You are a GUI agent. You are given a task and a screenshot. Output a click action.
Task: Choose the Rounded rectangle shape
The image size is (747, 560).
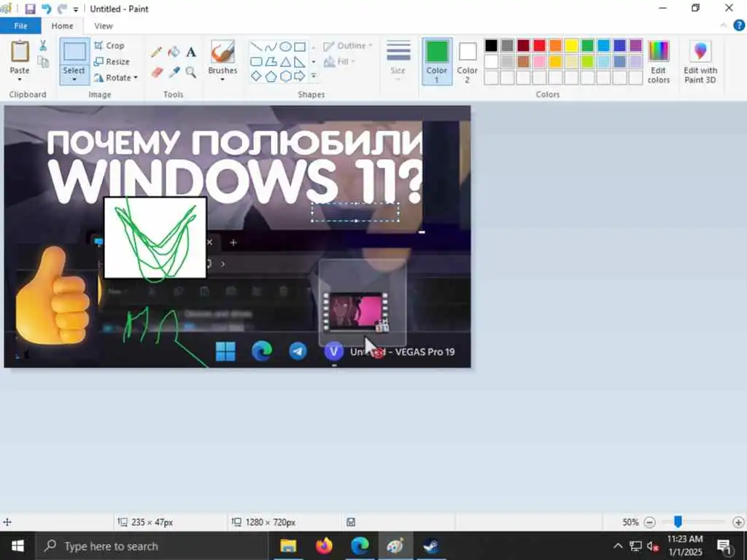click(x=256, y=61)
